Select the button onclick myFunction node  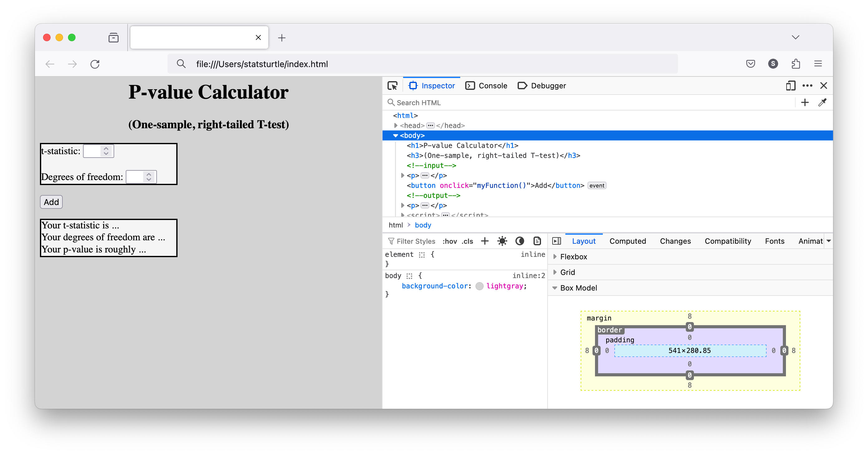pos(495,185)
